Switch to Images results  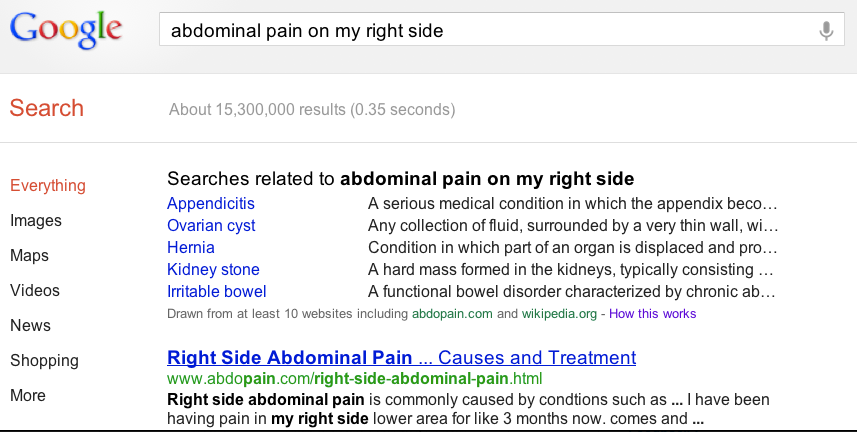point(36,221)
